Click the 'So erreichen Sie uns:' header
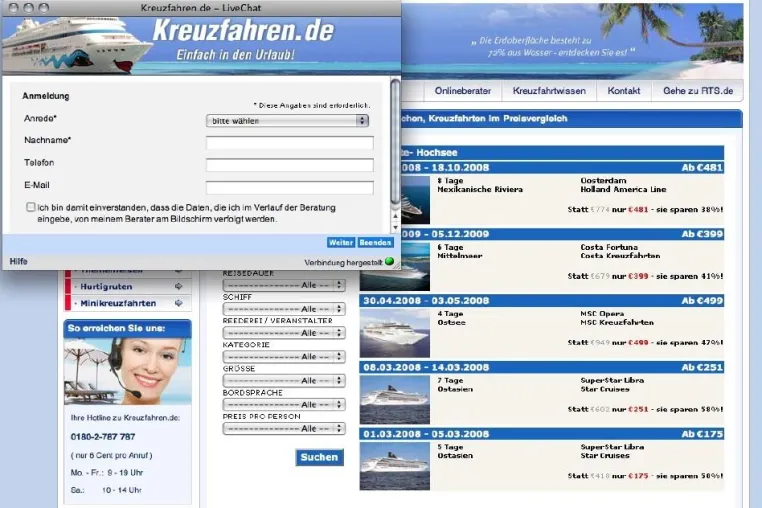The image size is (762, 508). click(x=117, y=328)
